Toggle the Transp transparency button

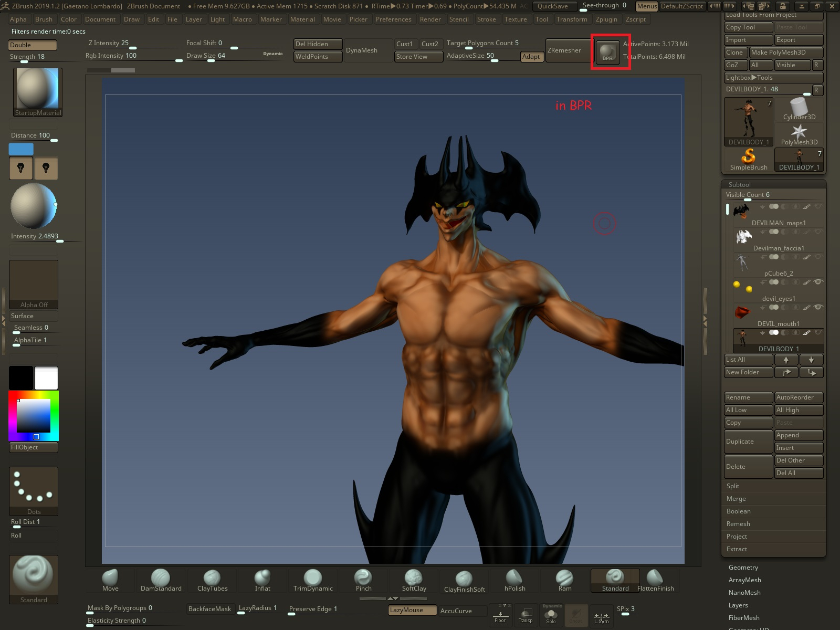click(x=526, y=615)
